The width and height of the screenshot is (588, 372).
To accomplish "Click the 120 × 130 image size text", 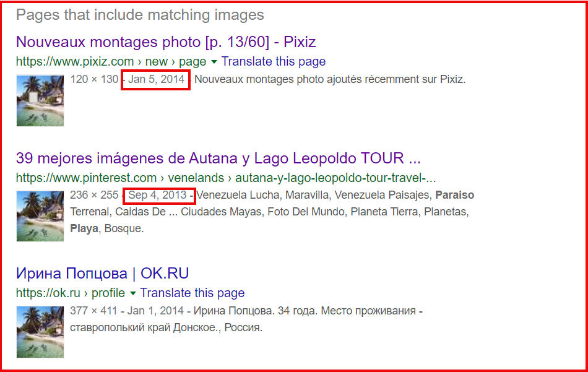I will click(93, 79).
